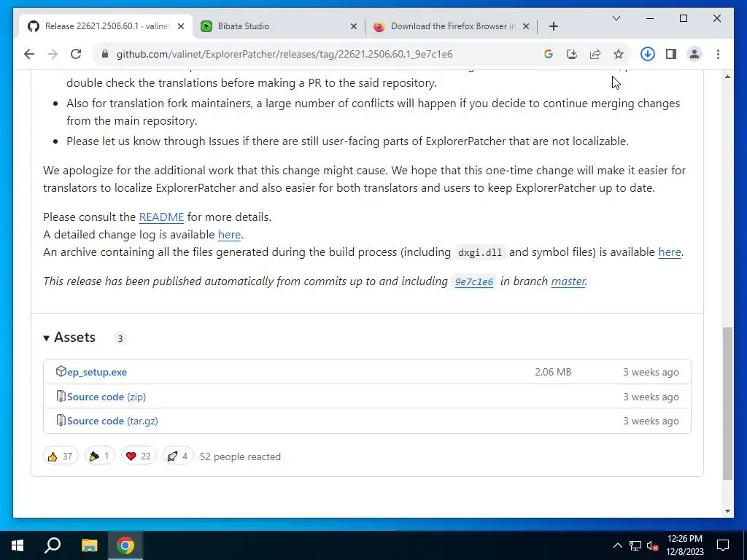The width and height of the screenshot is (747, 560).
Task: Collapse the Assets section triangle
Action: (46, 338)
